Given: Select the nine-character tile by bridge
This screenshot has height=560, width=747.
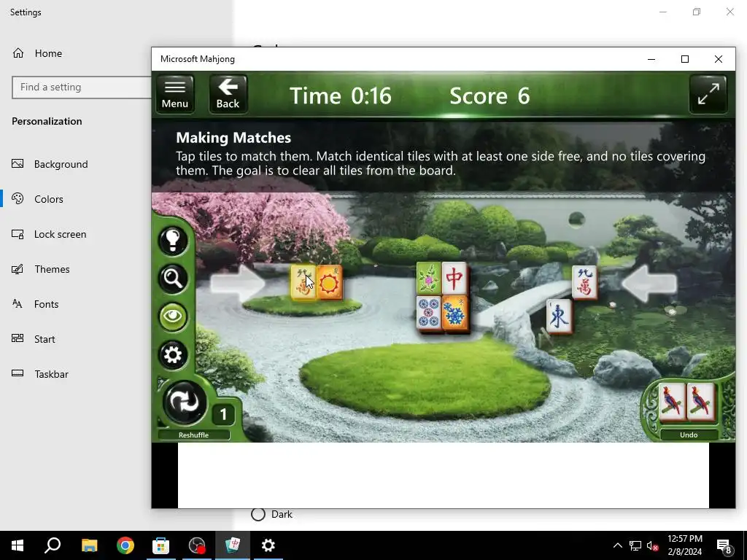Looking at the screenshot, I should pos(584,282).
